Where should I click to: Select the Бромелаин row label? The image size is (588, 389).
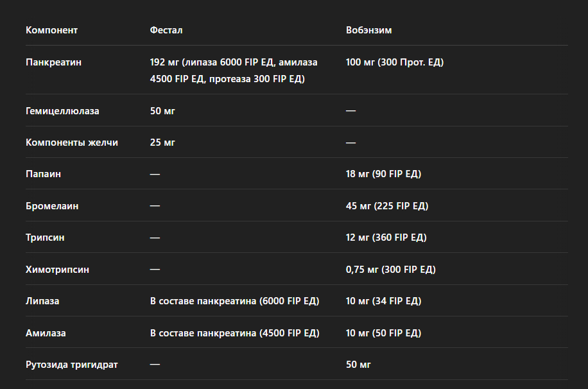click(x=52, y=206)
